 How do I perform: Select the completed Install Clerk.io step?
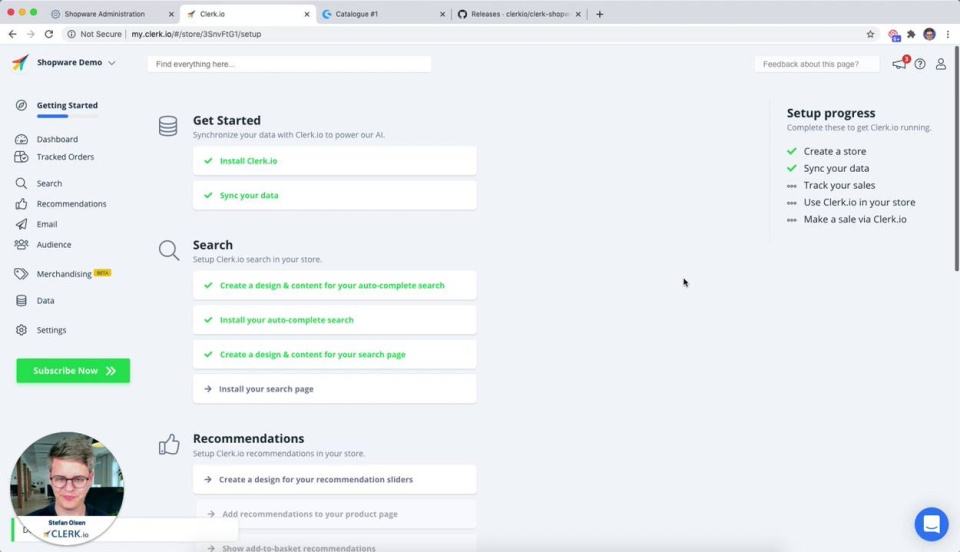point(334,161)
